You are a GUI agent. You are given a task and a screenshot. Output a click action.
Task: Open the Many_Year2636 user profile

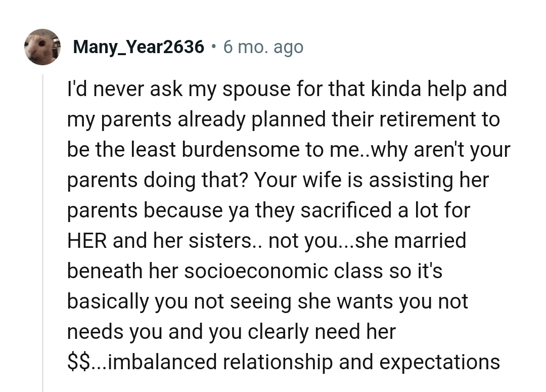pyautogui.click(x=139, y=48)
